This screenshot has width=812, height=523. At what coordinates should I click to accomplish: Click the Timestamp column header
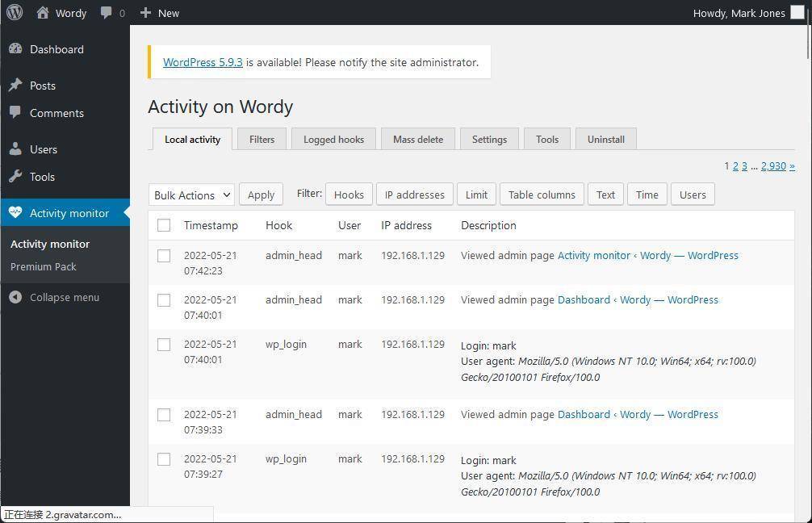(211, 225)
